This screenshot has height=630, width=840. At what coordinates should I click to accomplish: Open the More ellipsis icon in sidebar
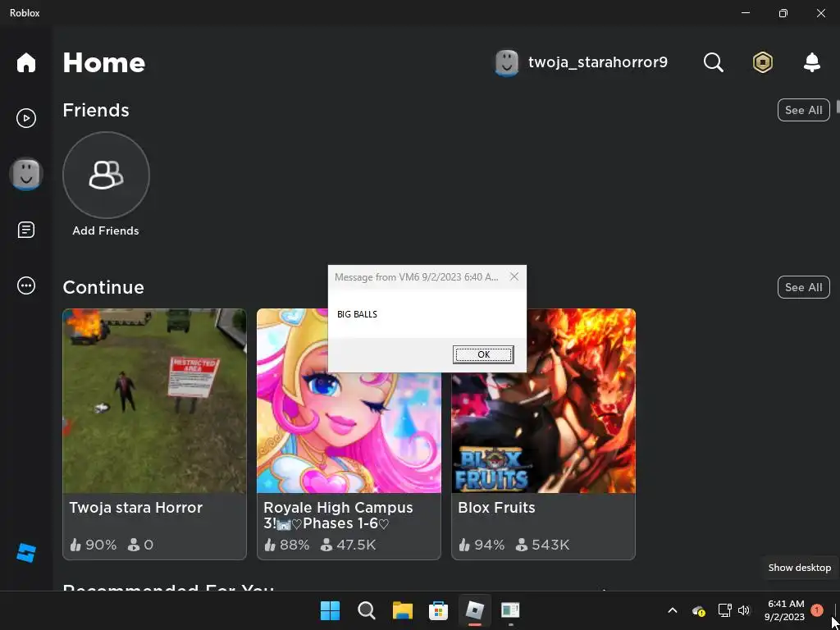point(25,285)
